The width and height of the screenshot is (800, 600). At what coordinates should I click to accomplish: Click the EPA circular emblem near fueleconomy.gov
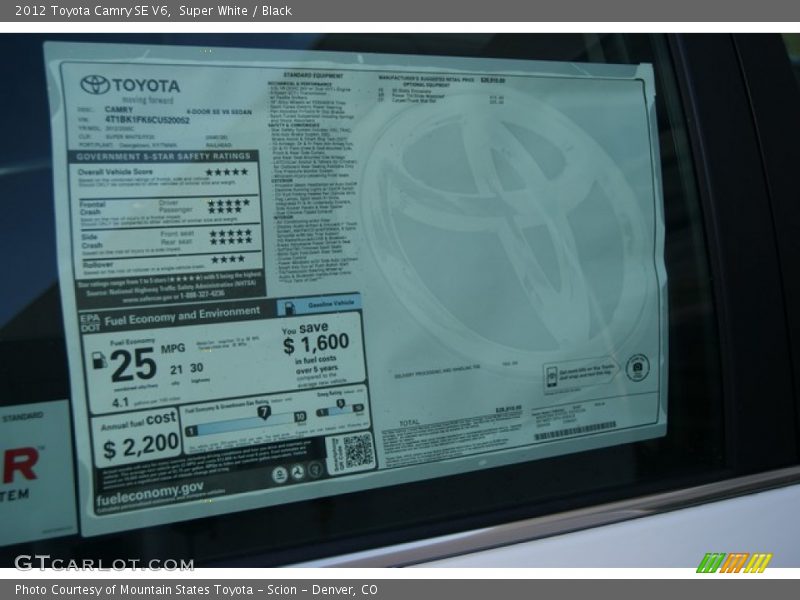click(x=280, y=473)
